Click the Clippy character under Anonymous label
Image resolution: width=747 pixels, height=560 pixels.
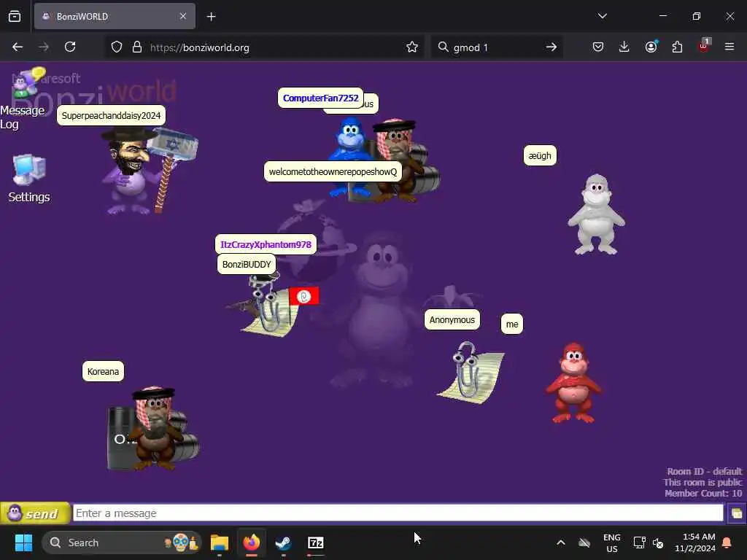coord(471,373)
